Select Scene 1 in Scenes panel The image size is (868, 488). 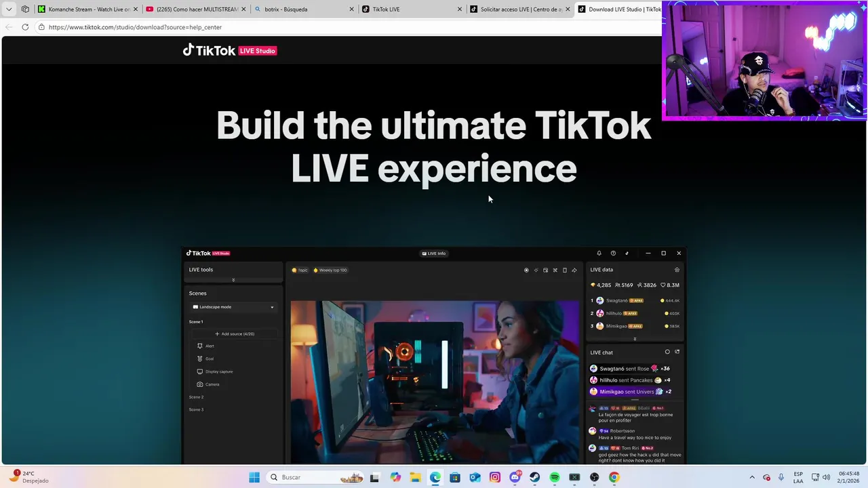click(196, 322)
